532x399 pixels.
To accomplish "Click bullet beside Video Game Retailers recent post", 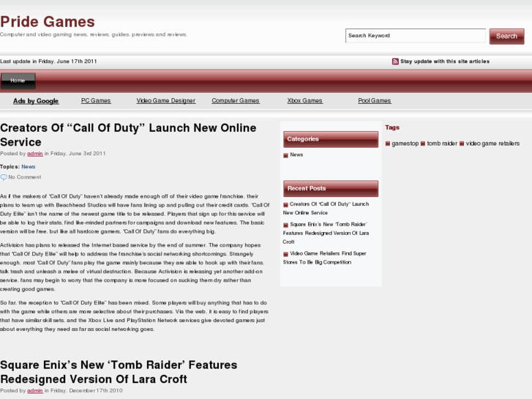I will [x=285, y=254].
